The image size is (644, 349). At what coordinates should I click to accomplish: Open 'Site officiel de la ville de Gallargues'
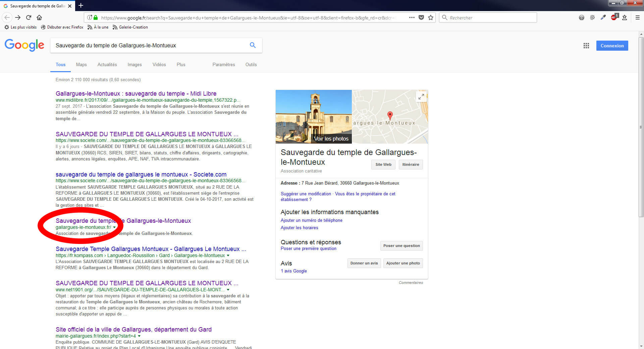coord(133,330)
